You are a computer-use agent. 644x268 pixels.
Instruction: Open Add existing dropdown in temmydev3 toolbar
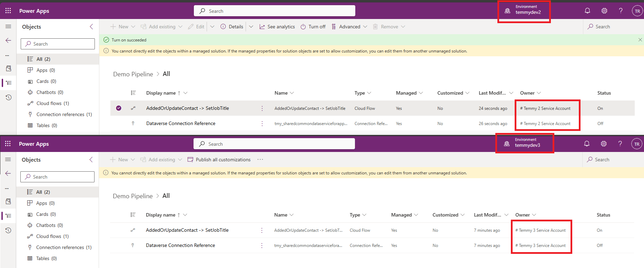(161, 160)
